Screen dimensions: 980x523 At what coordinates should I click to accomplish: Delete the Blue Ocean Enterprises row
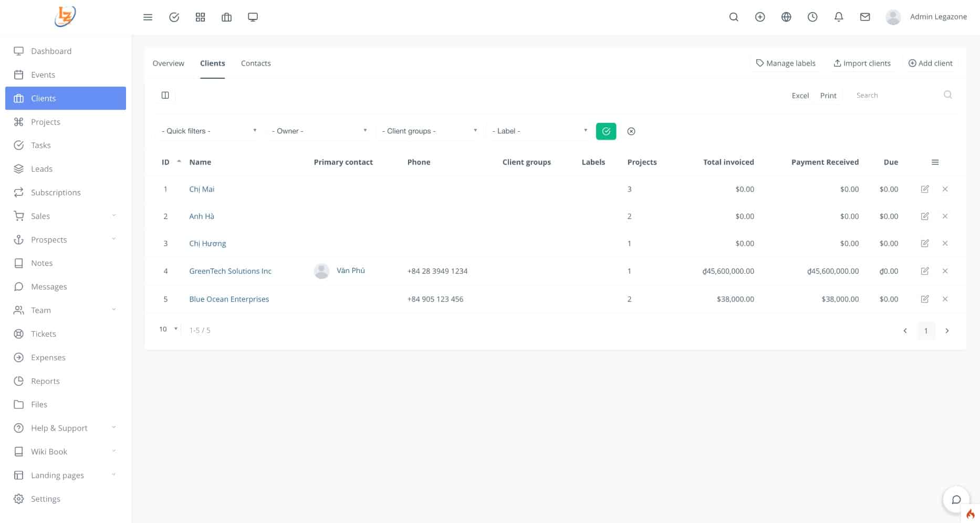945,299
